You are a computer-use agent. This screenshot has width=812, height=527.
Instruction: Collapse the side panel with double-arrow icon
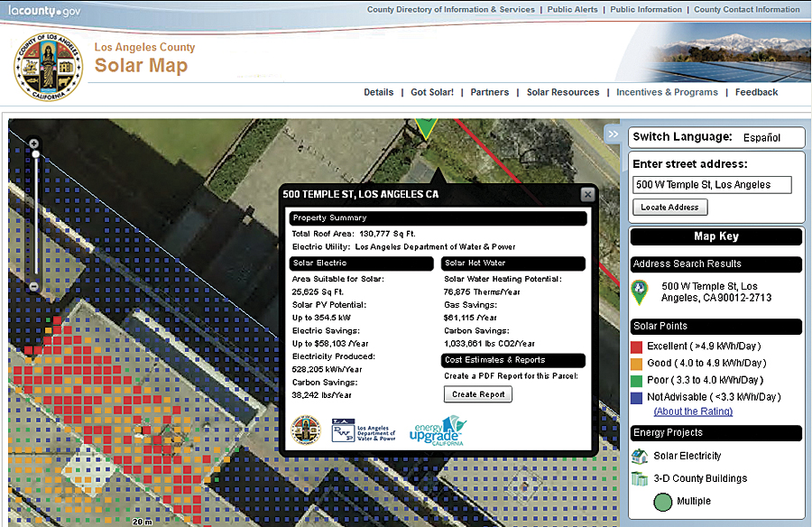(x=614, y=134)
